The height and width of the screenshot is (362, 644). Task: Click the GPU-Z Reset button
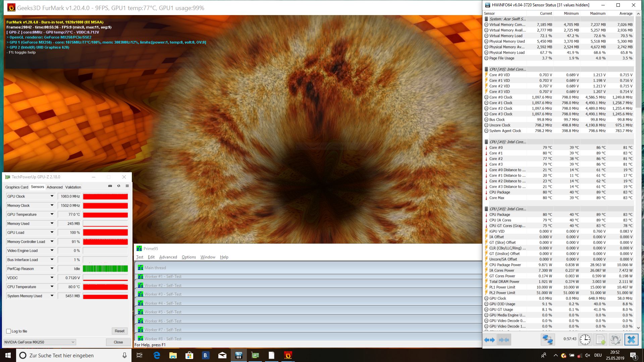(119, 331)
